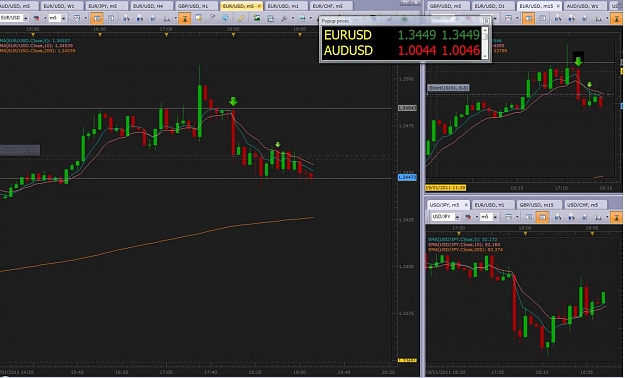Click the 1.34643 price label on main chart axis

(x=407, y=108)
